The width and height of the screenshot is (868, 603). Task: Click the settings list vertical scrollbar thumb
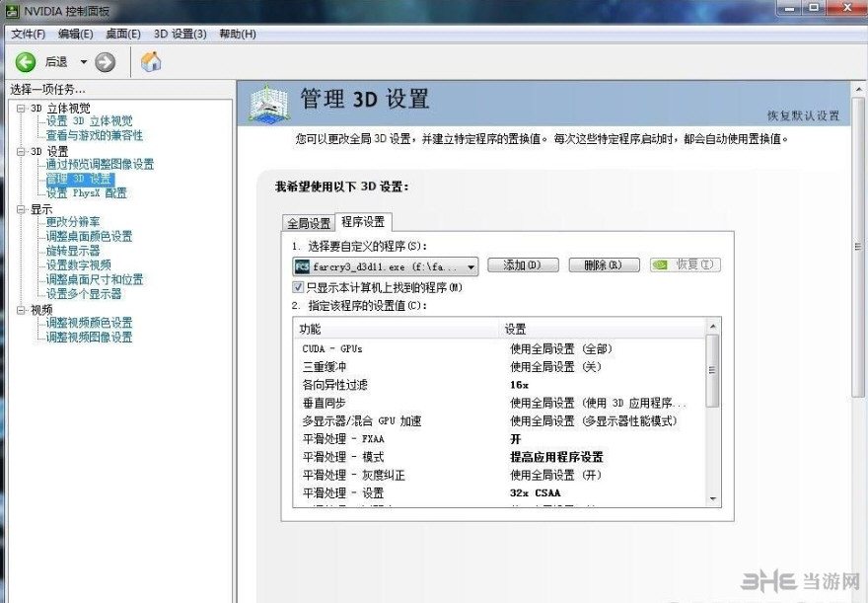[x=713, y=370]
